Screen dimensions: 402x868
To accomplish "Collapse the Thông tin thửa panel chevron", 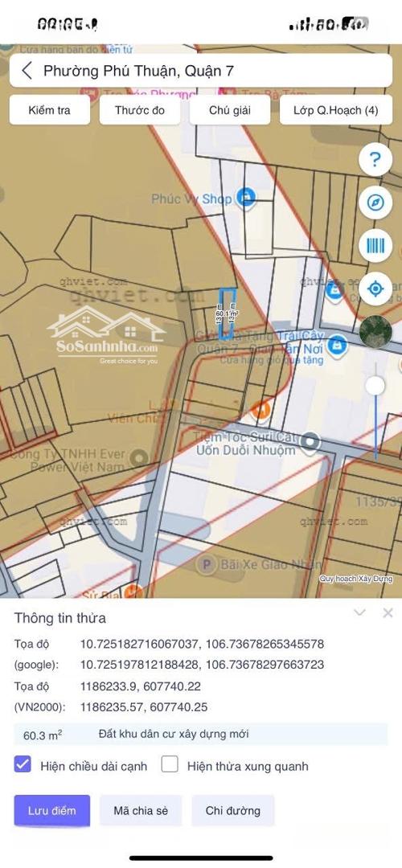I will pyautogui.click(x=360, y=612).
